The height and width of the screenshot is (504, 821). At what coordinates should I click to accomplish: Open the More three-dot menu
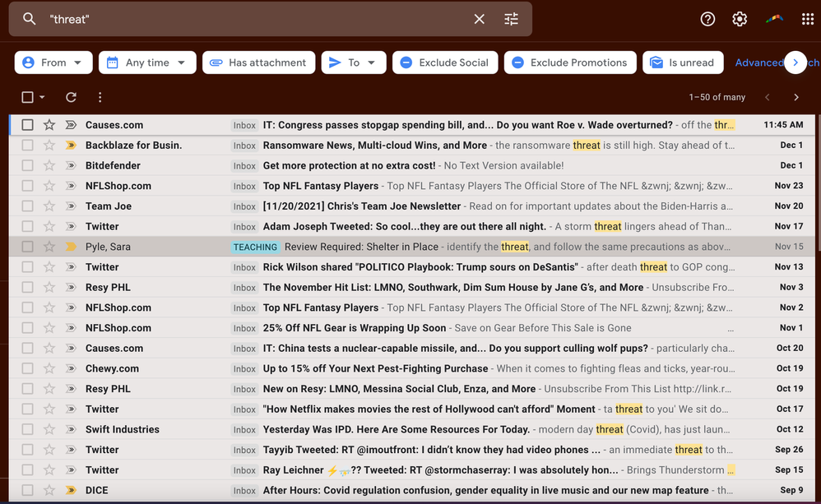pos(100,97)
